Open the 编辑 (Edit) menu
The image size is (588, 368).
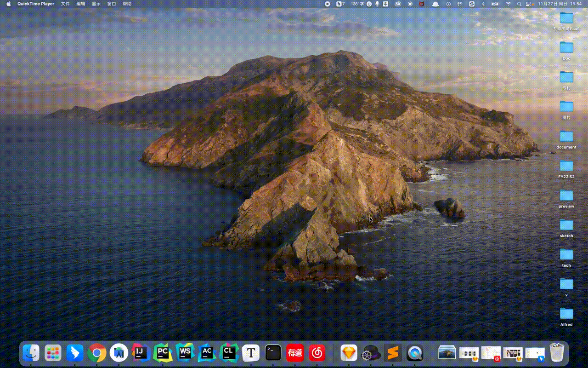point(81,4)
